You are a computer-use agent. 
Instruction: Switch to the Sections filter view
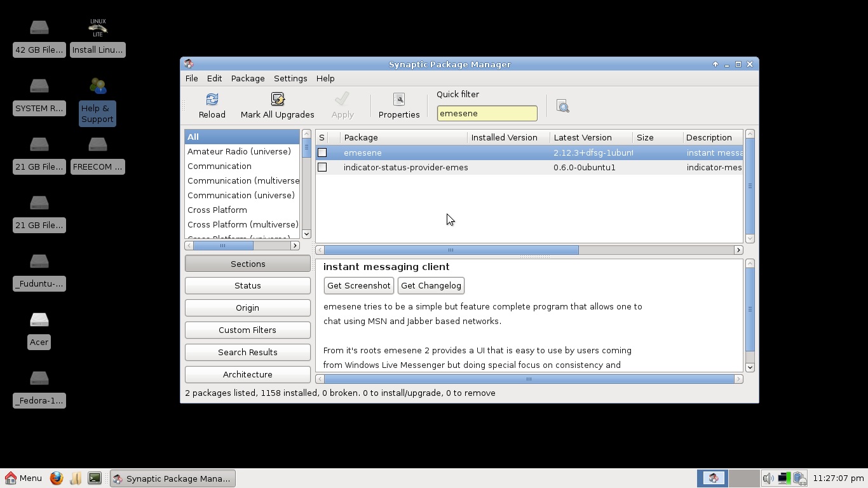(x=248, y=264)
